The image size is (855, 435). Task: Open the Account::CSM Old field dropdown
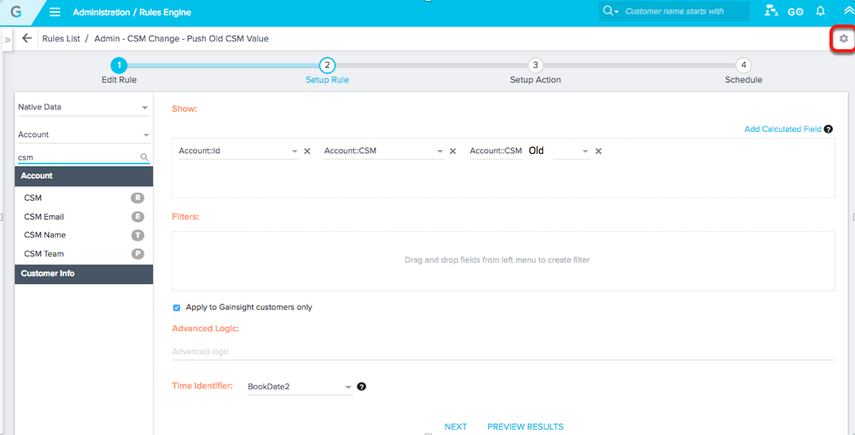(x=529, y=151)
